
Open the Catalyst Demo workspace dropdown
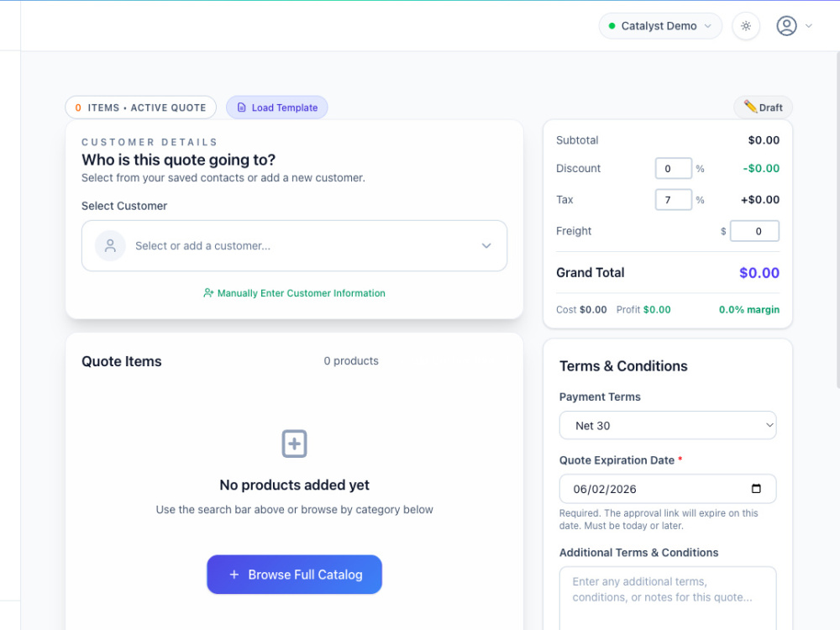660,26
